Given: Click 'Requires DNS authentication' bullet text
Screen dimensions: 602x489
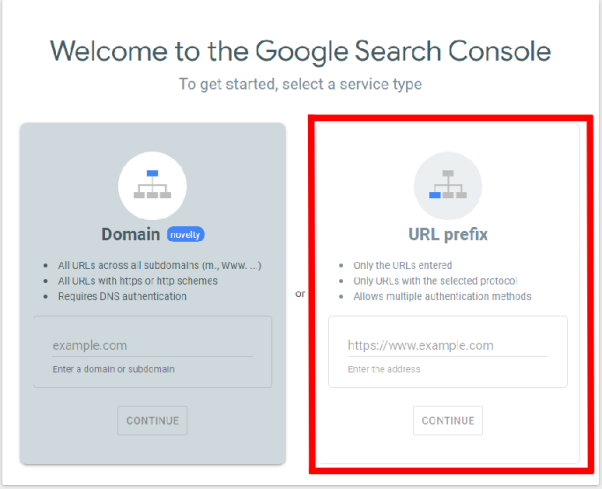Looking at the screenshot, I should pyautogui.click(x=122, y=296).
